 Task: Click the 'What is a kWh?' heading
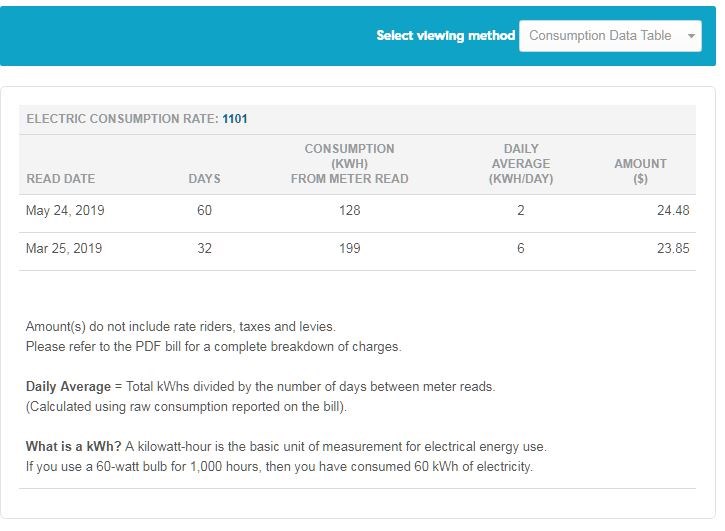click(73, 447)
